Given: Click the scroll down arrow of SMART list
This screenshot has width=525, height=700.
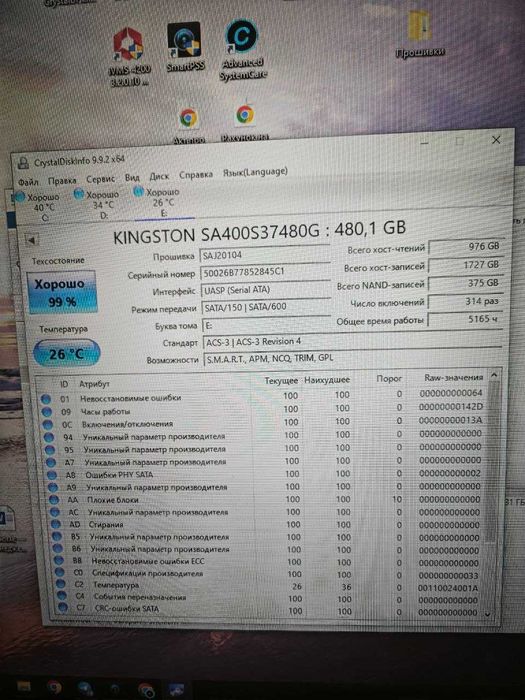Looking at the screenshot, I should point(488,614).
